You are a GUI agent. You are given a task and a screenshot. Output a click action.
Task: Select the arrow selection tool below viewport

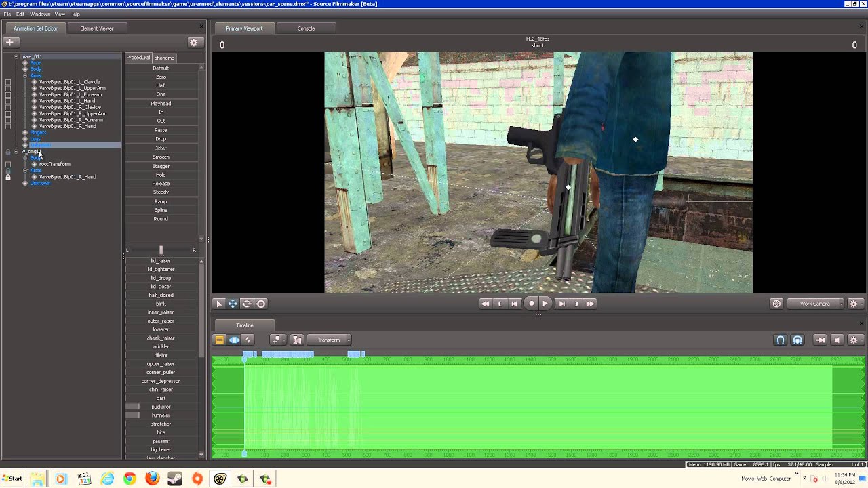click(x=219, y=304)
